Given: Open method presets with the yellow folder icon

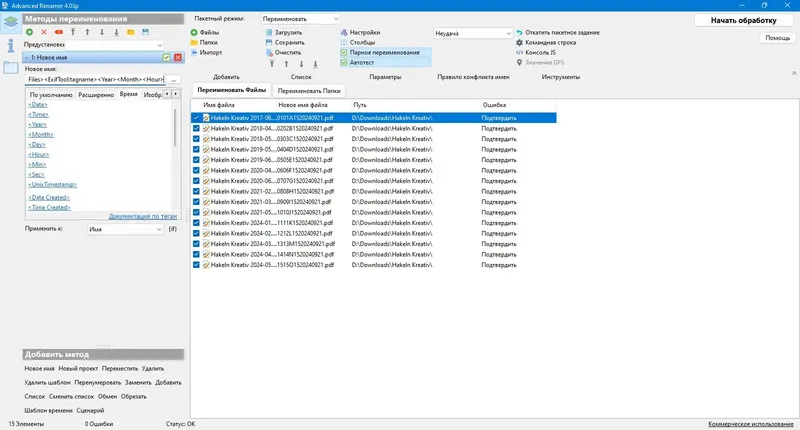Looking at the screenshot, I should coord(131,32).
